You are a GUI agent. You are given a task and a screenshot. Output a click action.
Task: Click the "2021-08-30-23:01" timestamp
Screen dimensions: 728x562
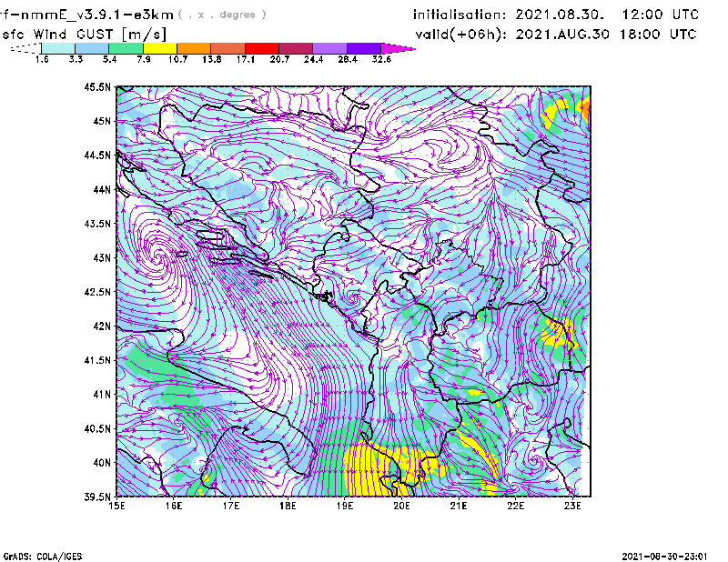pyautogui.click(x=664, y=557)
